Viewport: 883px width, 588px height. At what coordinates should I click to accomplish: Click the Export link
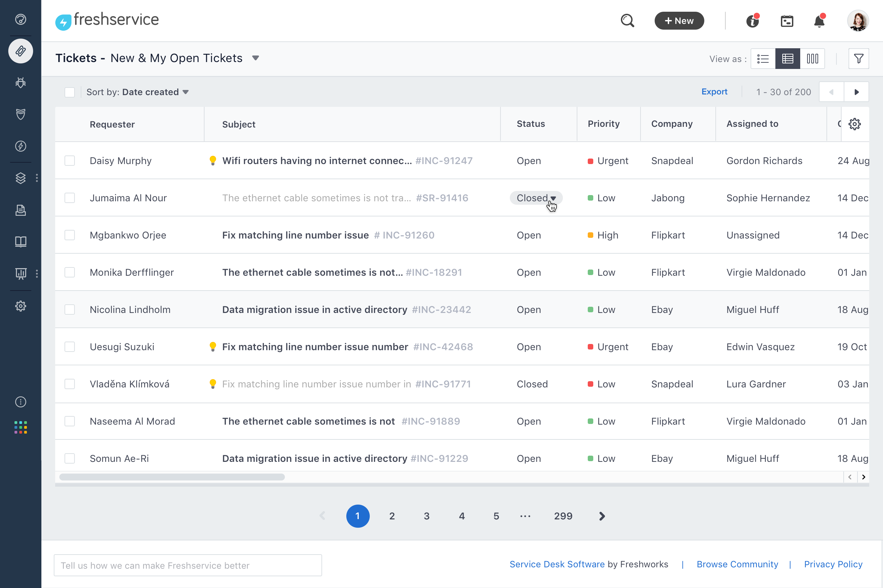coord(714,92)
